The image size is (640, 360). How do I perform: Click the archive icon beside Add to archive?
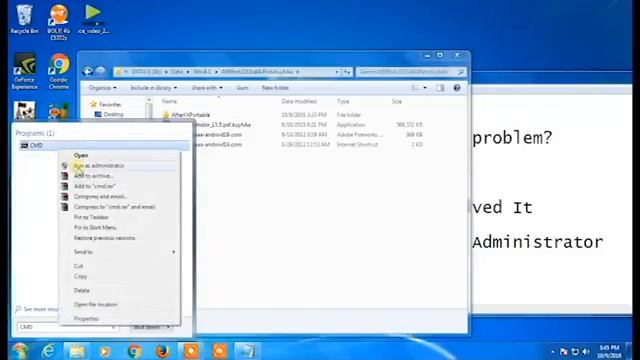pyautogui.click(x=64, y=176)
